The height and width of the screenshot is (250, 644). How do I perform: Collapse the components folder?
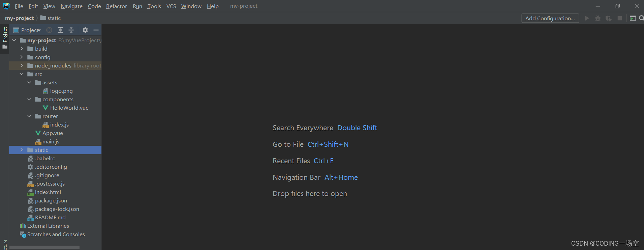click(29, 99)
